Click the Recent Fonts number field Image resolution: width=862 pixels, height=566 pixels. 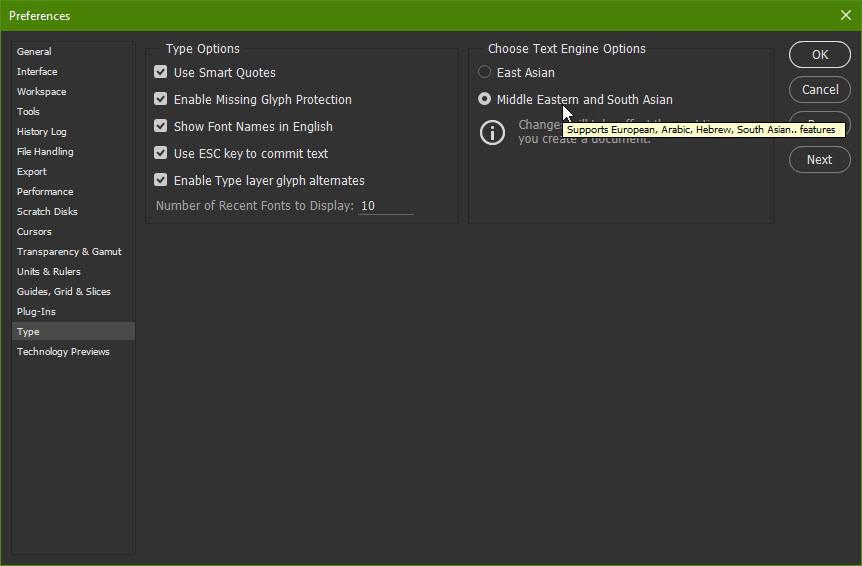coord(385,206)
